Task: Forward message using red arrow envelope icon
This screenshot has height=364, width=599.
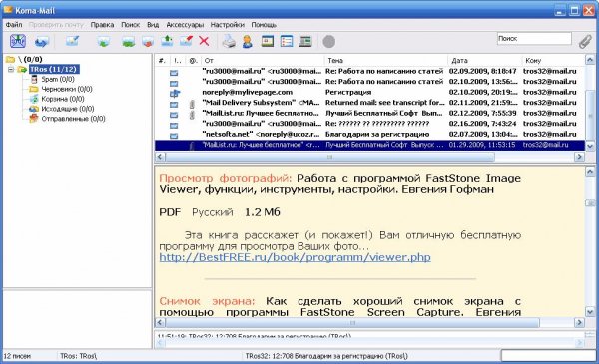Action: point(148,41)
